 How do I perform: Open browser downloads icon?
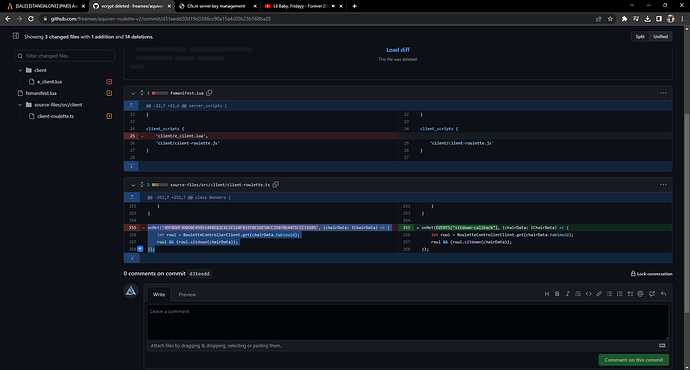pyautogui.click(x=647, y=18)
